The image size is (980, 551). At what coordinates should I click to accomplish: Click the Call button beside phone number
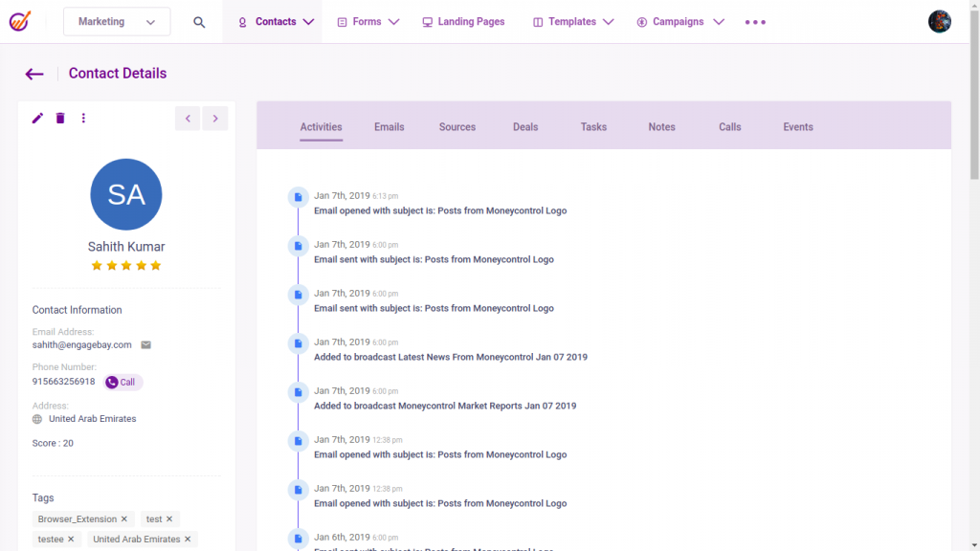click(x=122, y=382)
